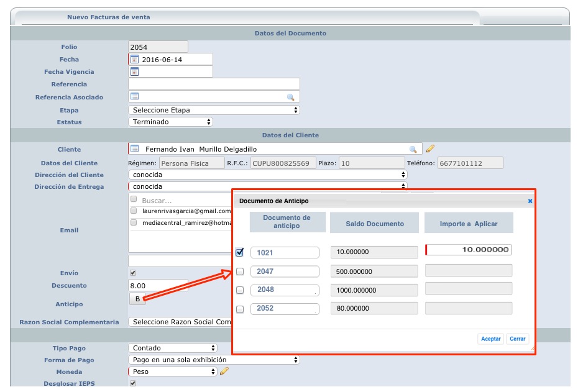
Task: Click the Plazo field showing 10
Action: click(x=372, y=163)
